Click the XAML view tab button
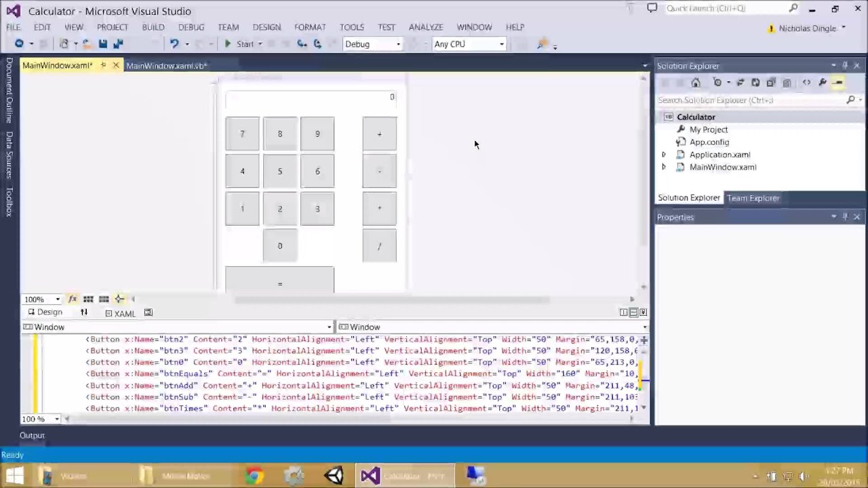This screenshot has width=868, height=488. [121, 313]
